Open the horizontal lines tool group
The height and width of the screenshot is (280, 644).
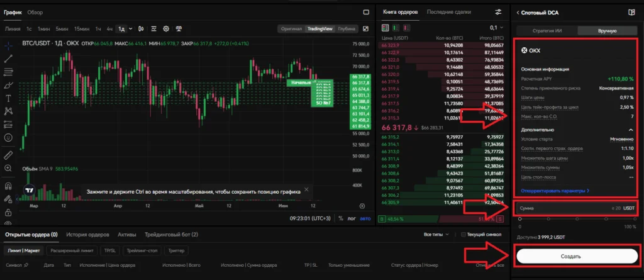tap(8, 72)
